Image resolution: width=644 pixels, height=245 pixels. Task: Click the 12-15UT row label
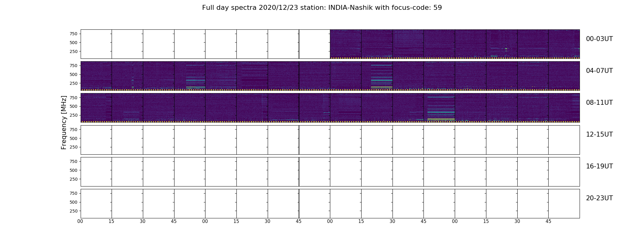click(599, 134)
